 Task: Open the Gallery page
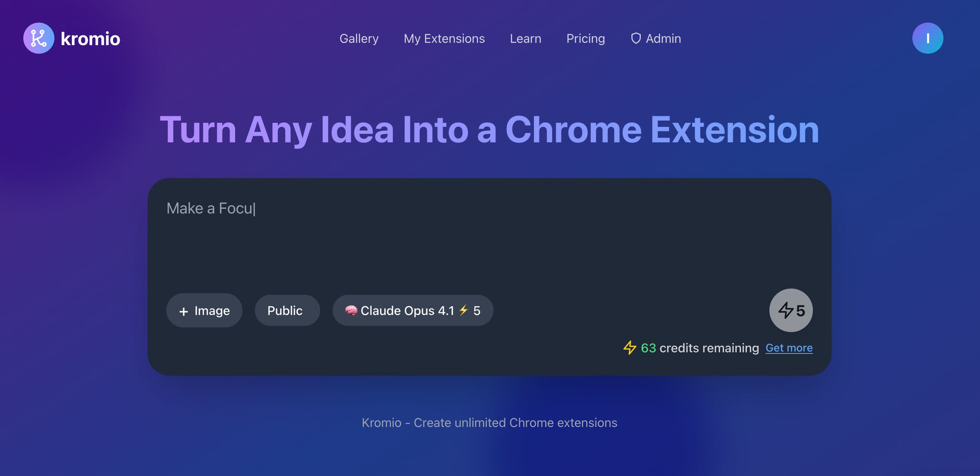[359, 38]
